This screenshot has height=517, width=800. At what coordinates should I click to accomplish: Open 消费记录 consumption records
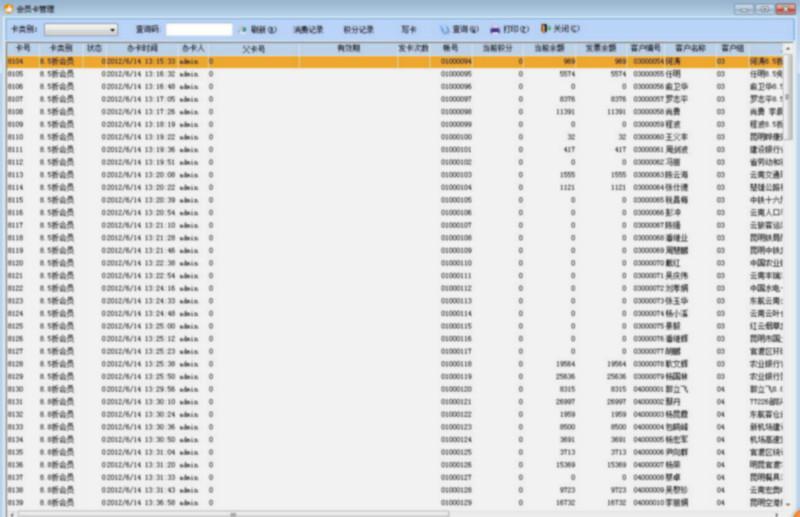click(x=308, y=30)
